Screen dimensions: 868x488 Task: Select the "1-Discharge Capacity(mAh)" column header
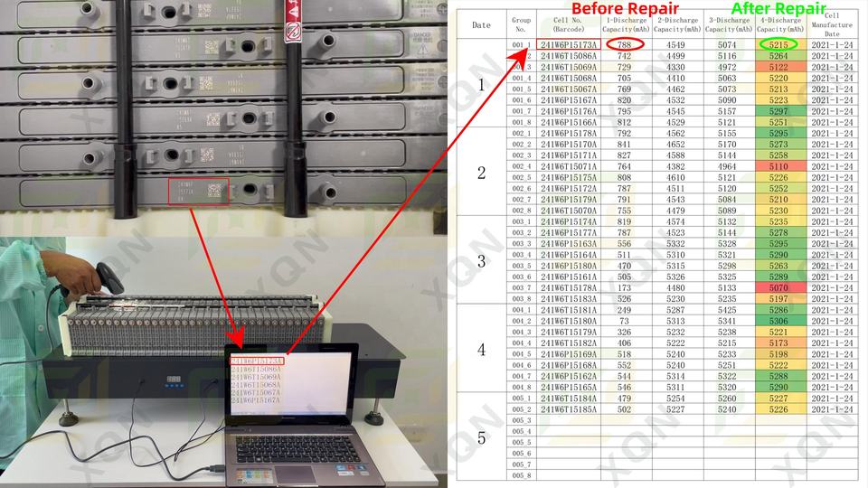(626, 25)
